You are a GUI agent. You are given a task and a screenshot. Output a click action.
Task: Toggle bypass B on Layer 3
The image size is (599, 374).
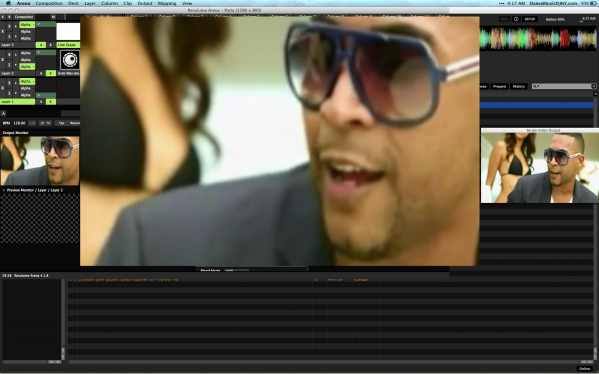click(x=9, y=26)
